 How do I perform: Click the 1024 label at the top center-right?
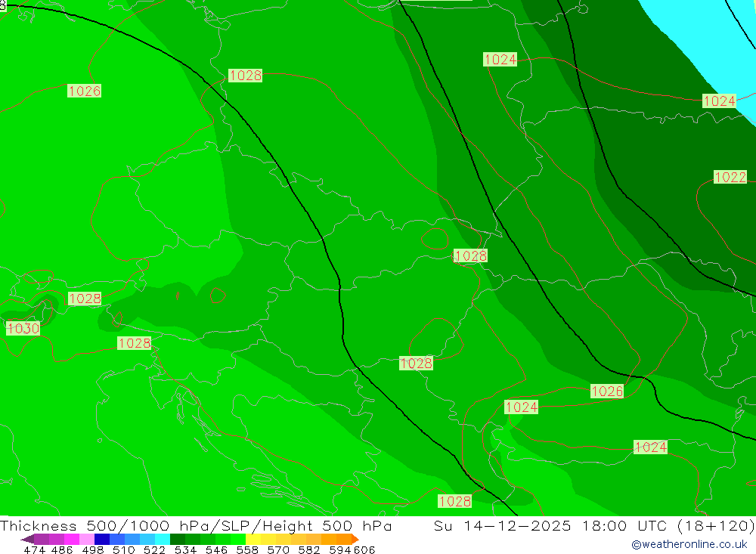point(500,59)
